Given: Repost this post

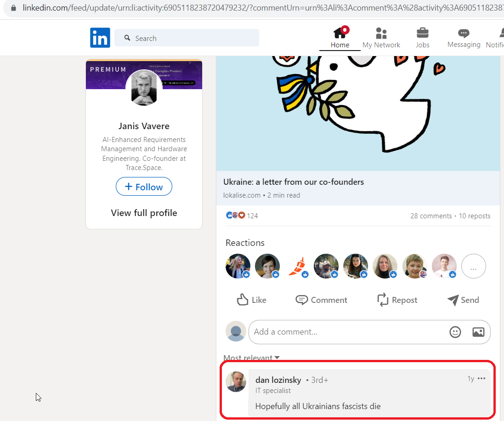Looking at the screenshot, I should click(x=397, y=300).
